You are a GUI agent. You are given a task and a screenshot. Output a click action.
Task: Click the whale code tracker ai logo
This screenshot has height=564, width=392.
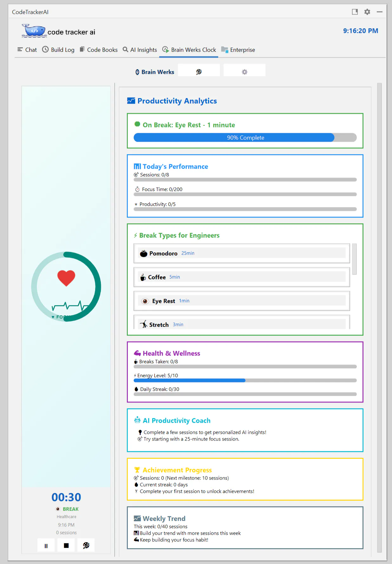pyautogui.click(x=58, y=31)
